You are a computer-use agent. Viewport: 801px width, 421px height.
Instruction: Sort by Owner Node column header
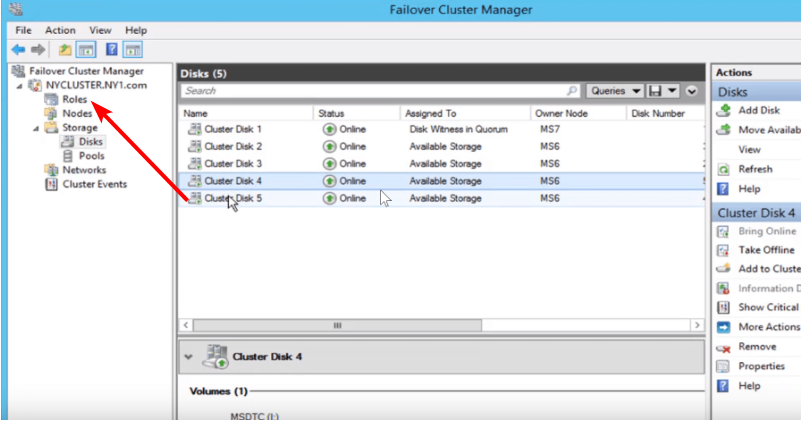coord(579,113)
